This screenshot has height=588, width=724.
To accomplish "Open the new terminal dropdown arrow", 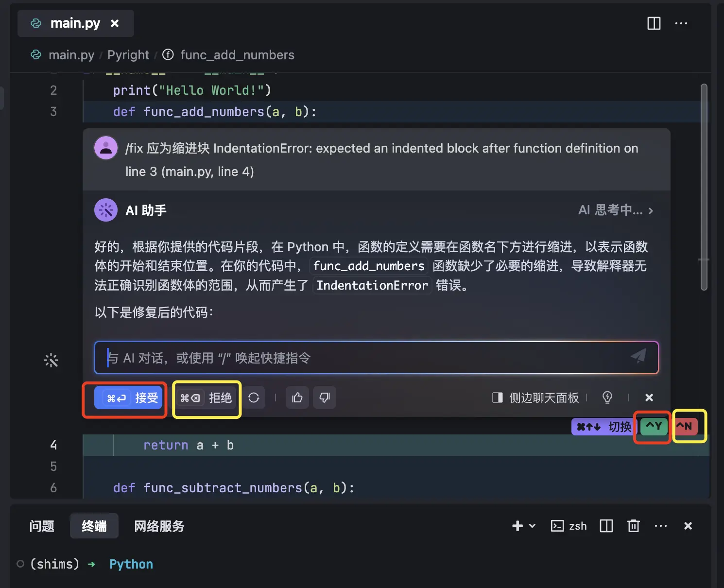I will click(x=532, y=526).
